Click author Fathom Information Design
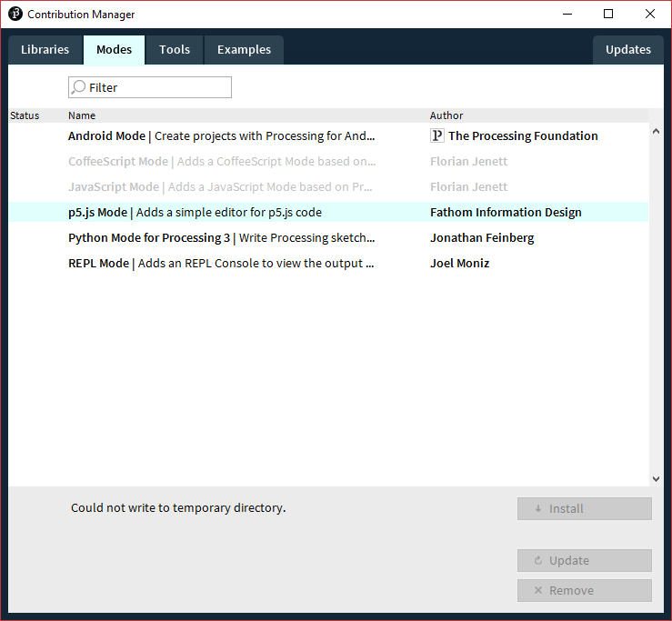This screenshot has height=621, width=672. (x=506, y=212)
